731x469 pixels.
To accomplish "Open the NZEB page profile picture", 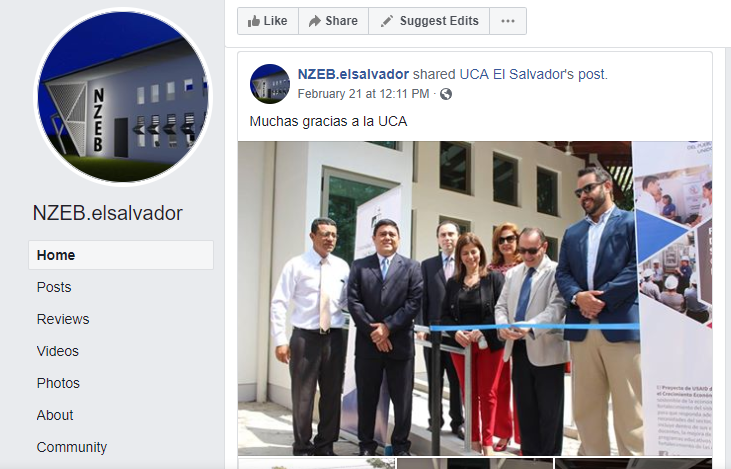I will point(123,97).
